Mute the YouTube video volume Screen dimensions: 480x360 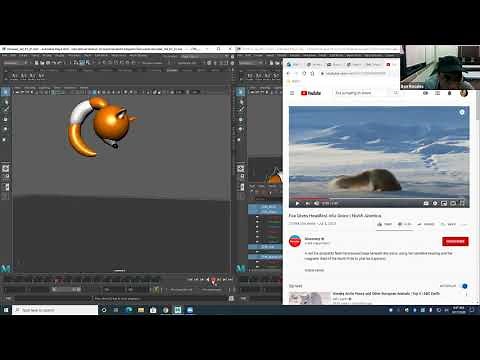pyautogui.click(x=316, y=203)
